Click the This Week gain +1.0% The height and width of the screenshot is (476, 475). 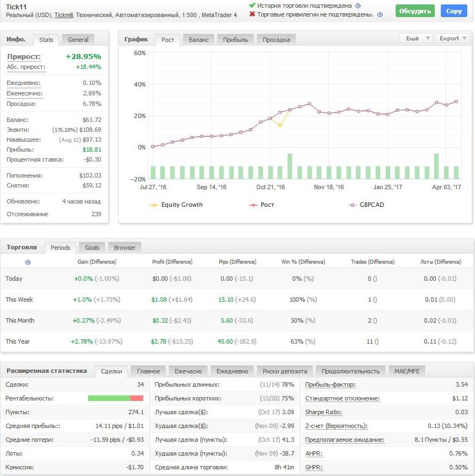tap(82, 299)
